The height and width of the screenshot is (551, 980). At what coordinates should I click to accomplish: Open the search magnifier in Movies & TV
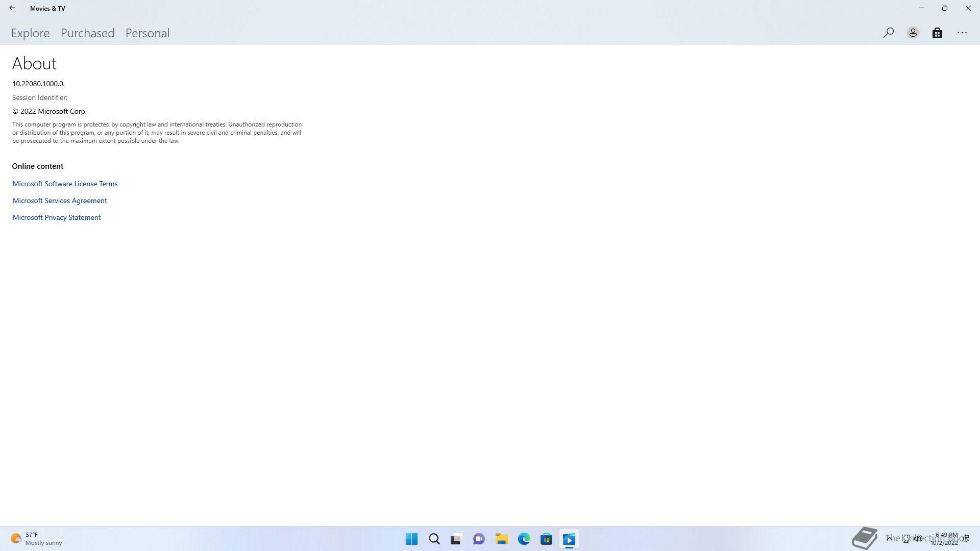[889, 33]
